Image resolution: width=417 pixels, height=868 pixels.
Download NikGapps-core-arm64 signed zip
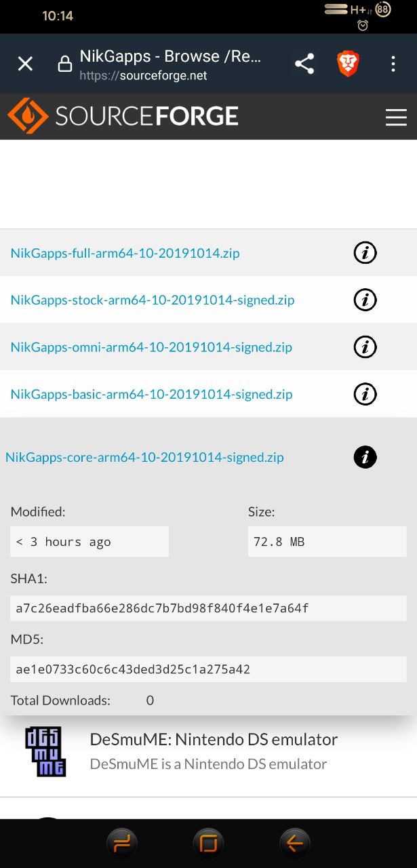(144, 457)
